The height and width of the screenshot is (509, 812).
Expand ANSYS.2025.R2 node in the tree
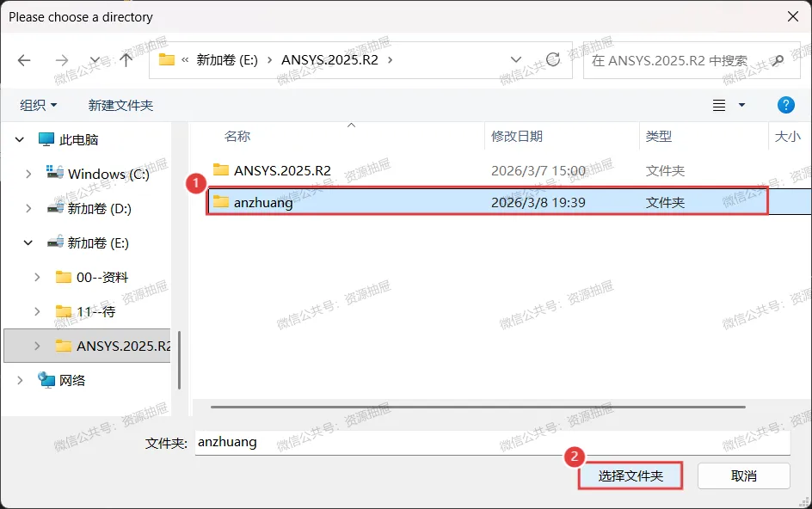[x=37, y=346]
